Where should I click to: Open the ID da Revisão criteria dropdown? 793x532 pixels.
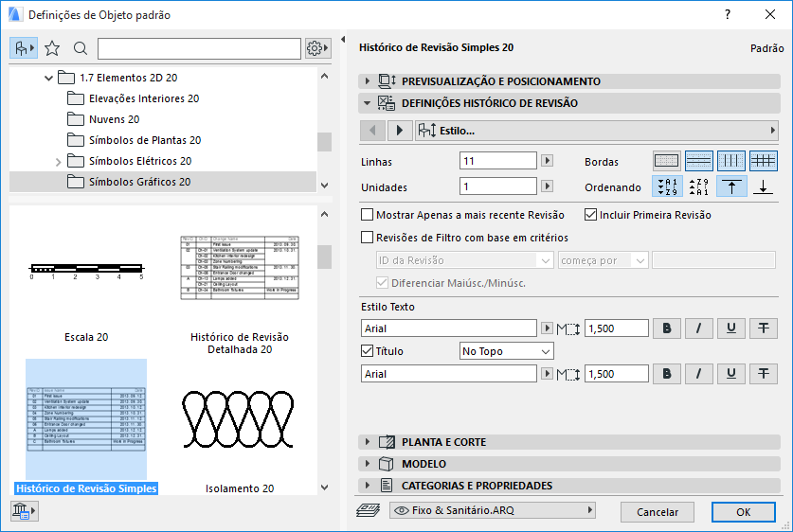tap(465, 260)
